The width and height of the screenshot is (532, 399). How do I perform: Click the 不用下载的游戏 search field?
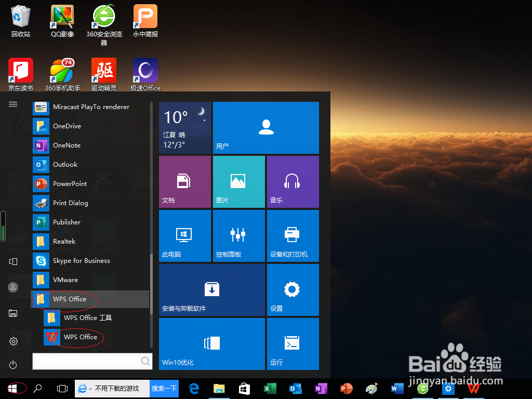click(112, 388)
